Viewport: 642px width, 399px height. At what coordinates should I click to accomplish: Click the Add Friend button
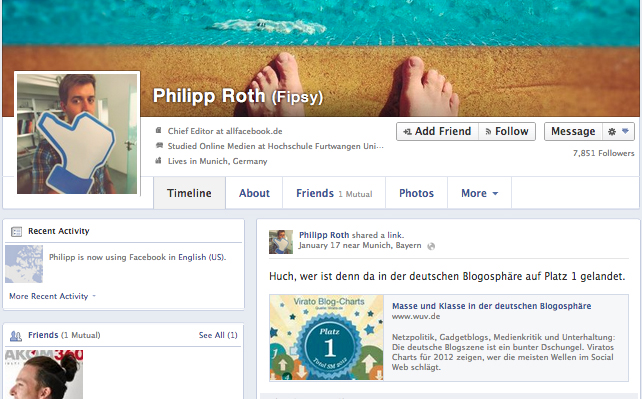[x=437, y=131]
